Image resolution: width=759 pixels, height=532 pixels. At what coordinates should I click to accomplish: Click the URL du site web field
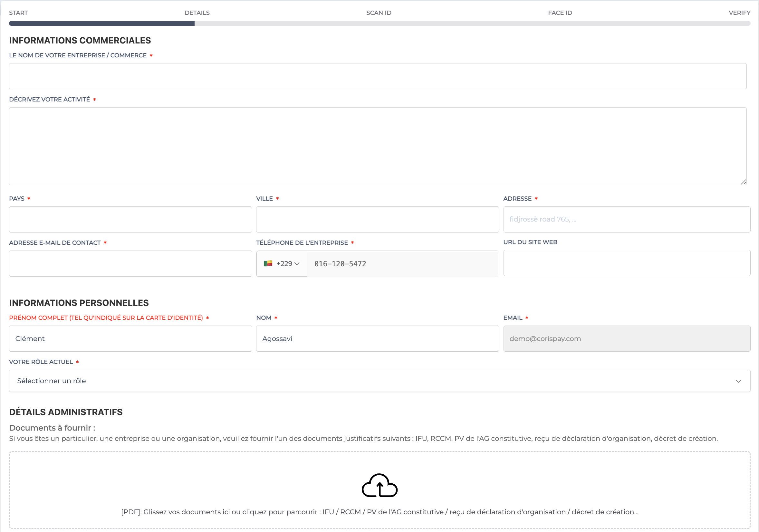(x=627, y=263)
